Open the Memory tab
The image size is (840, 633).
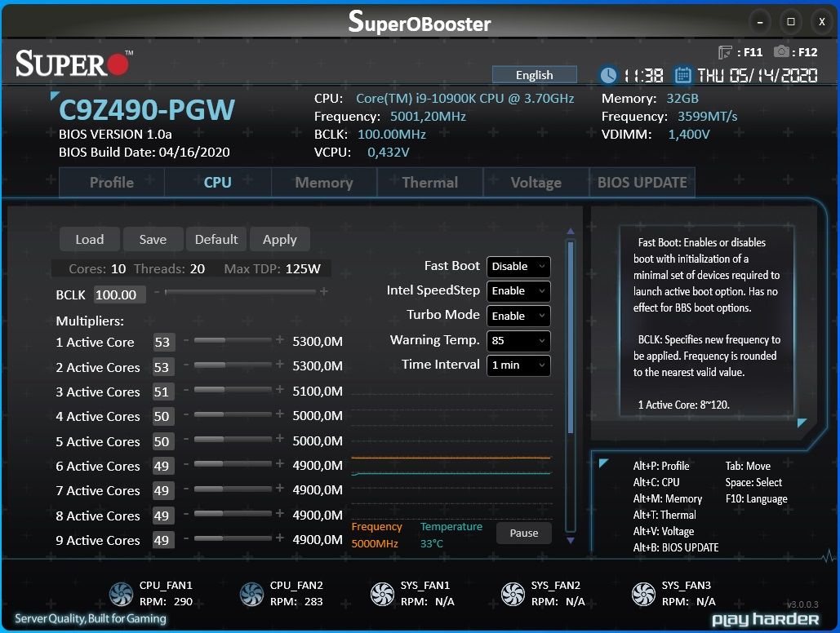(324, 183)
